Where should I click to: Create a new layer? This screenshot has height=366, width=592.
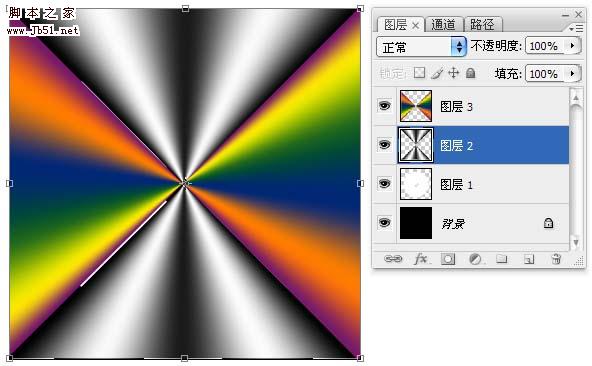point(529,259)
